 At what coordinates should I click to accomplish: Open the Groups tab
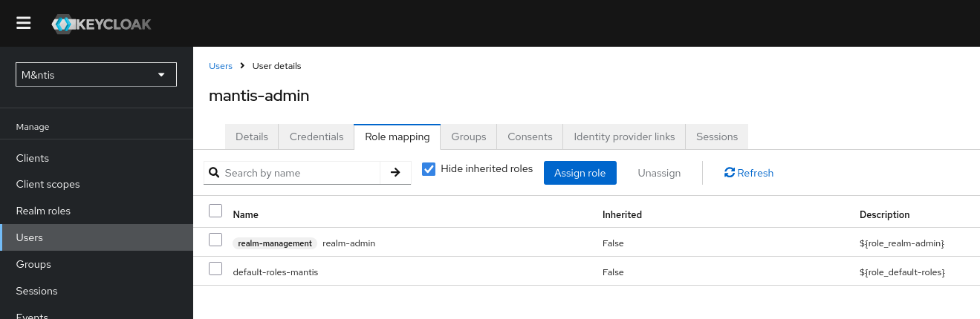coord(469,137)
